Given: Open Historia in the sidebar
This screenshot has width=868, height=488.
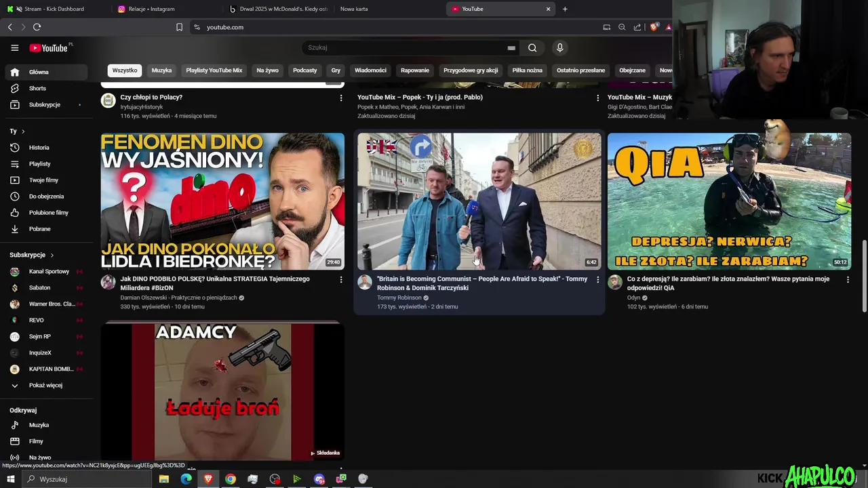Looking at the screenshot, I should (46, 147).
